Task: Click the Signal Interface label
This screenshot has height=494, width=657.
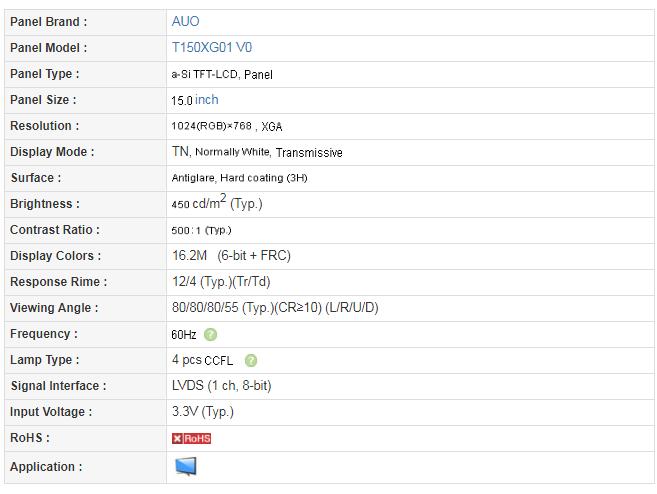Action: tap(59, 386)
